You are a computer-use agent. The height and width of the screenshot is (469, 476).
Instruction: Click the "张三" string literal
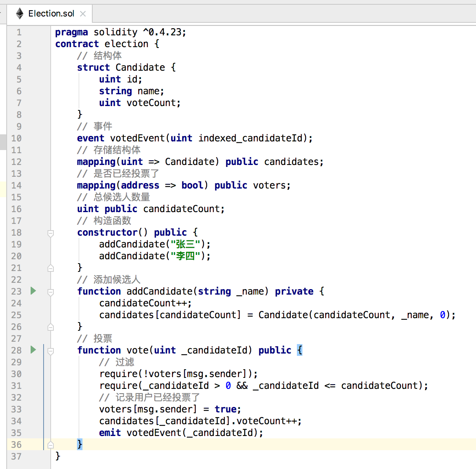tap(186, 244)
